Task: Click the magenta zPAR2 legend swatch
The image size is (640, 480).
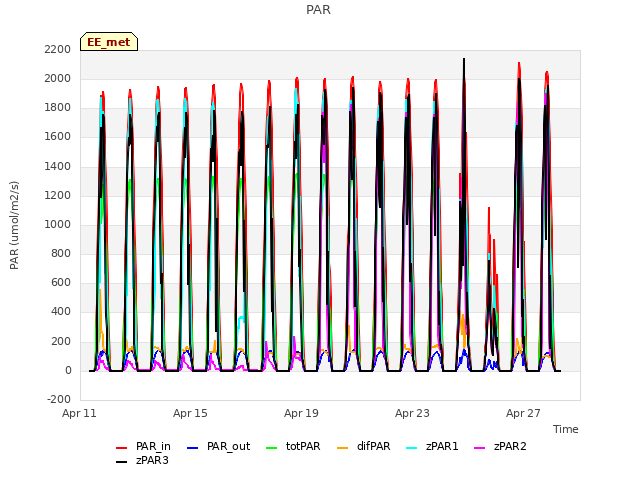Action: 480,448
